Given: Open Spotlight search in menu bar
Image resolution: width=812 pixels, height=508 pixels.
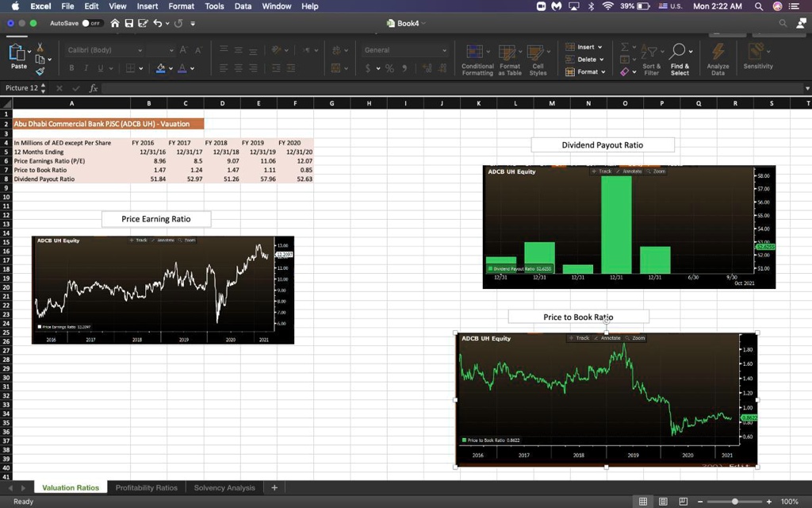Looking at the screenshot, I should point(759,6).
